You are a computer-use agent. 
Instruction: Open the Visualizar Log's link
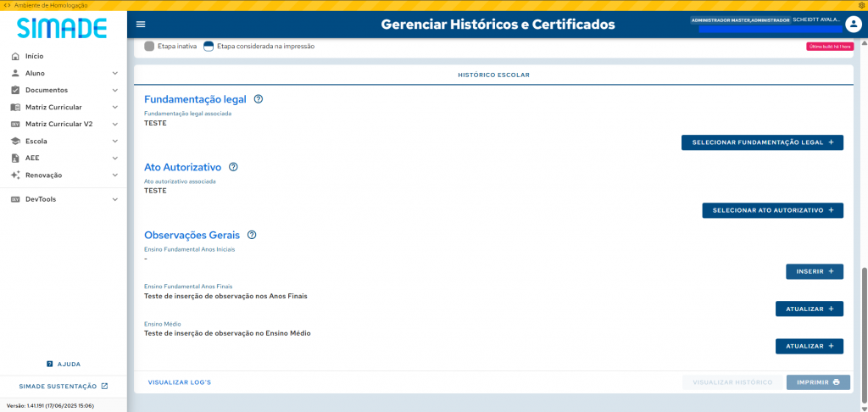pos(179,382)
